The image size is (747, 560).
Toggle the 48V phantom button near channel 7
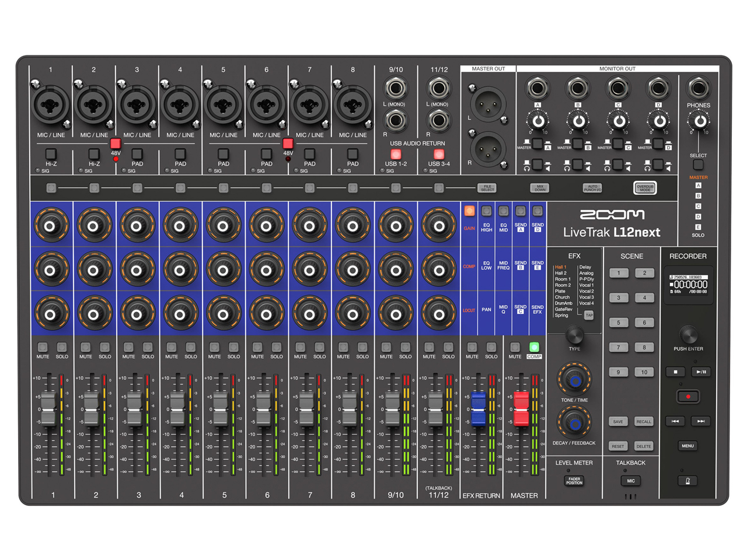tap(288, 143)
